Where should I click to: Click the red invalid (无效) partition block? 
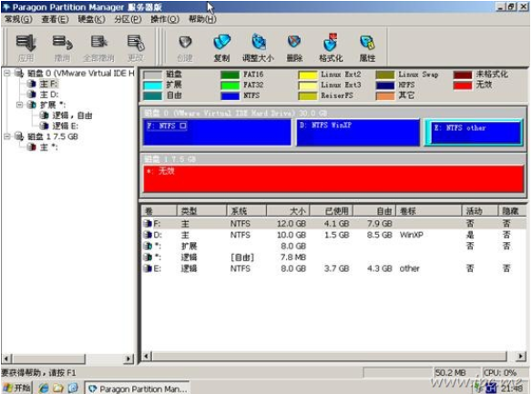[333, 179]
